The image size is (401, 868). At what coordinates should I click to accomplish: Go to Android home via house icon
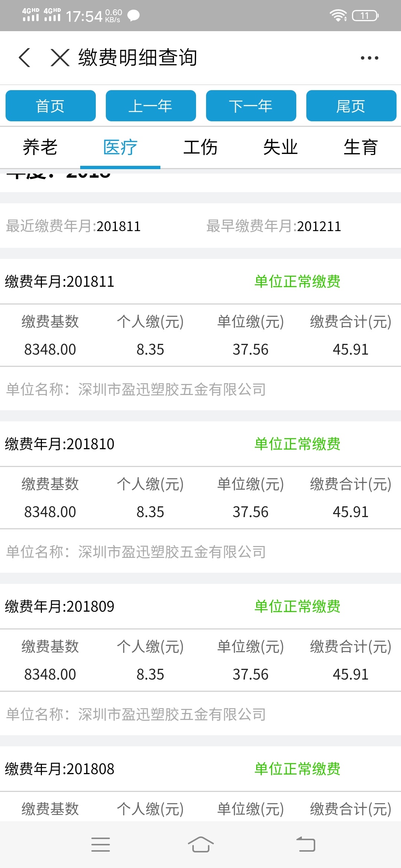tap(200, 845)
